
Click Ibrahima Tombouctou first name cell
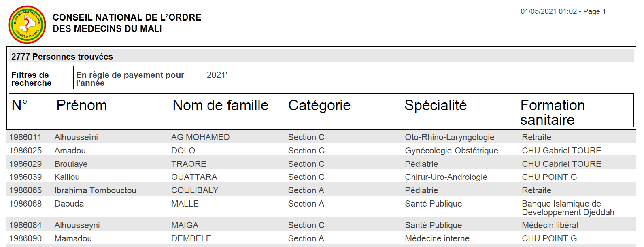click(x=95, y=190)
